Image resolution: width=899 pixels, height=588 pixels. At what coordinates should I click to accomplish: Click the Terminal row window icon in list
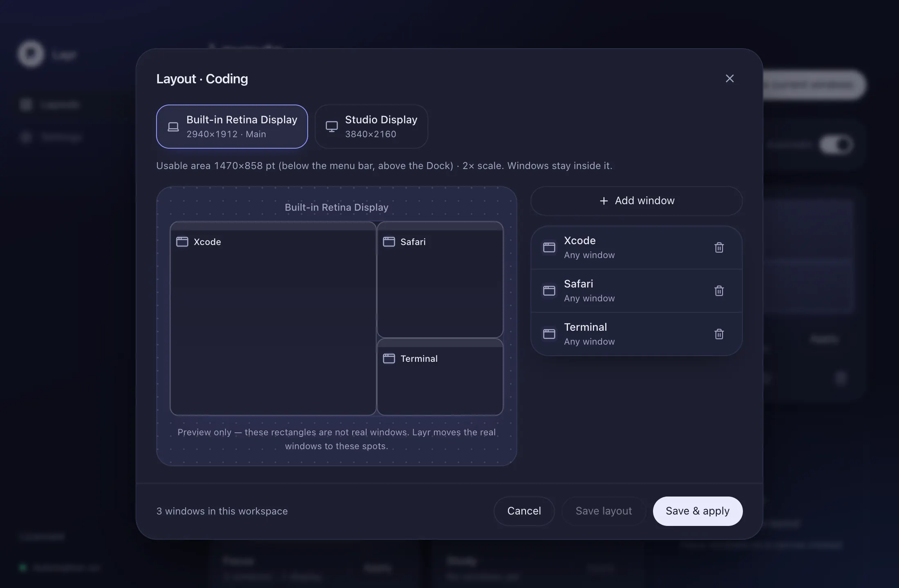pyautogui.click(x=549, y=334)
